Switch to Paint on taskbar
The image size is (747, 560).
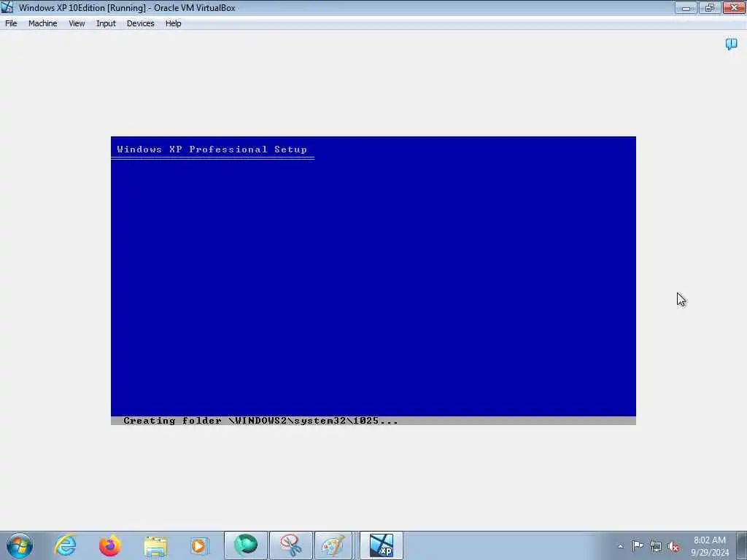333,545
